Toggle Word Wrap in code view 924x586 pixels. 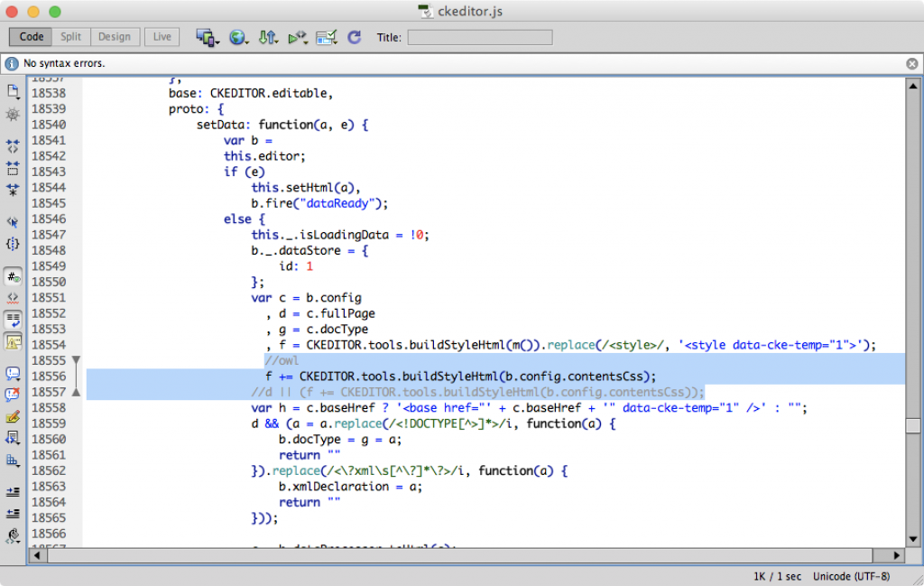click(13, 320)
